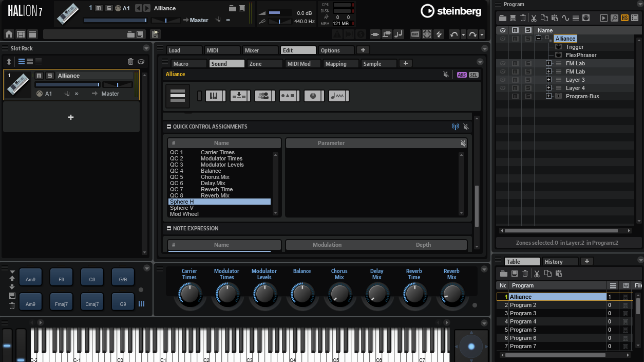The image size is (644, 362).
Task: Cut using the scissors icon in Program tree
Action: point(534,18)
